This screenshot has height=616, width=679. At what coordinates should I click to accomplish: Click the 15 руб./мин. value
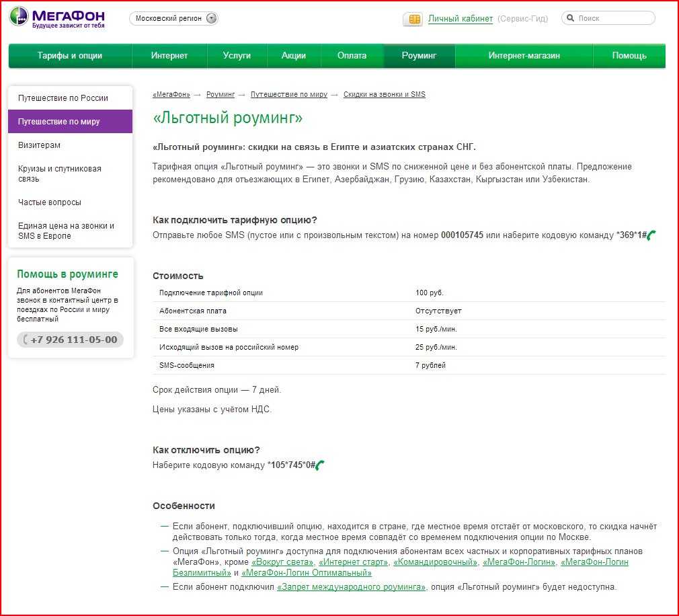[x=436, y=330]
